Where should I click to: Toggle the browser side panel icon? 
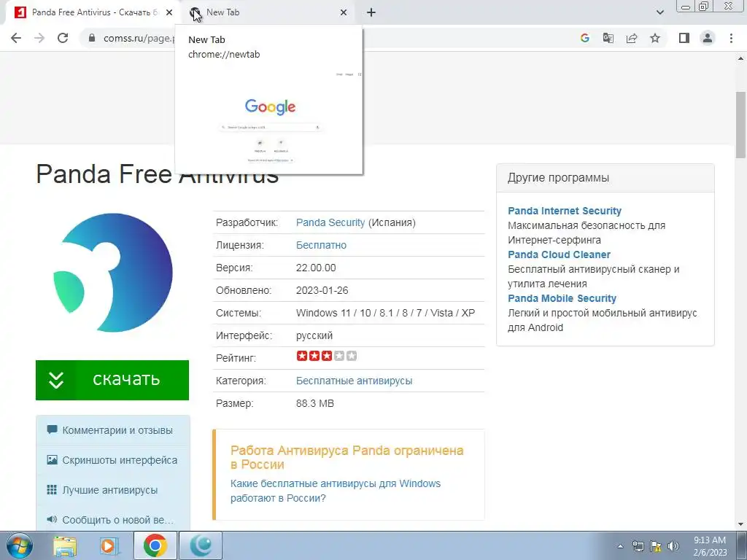click(x=684, y=38)
